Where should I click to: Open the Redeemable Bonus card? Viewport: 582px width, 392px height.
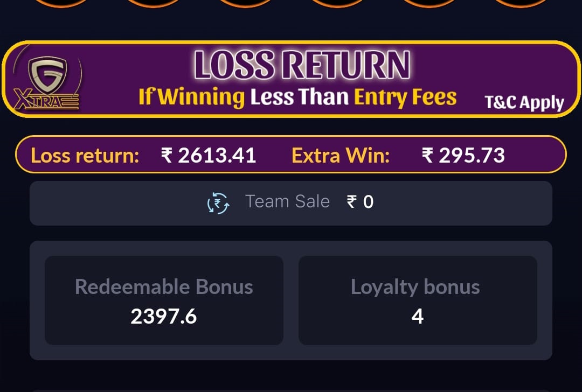(x=164, y=300)
